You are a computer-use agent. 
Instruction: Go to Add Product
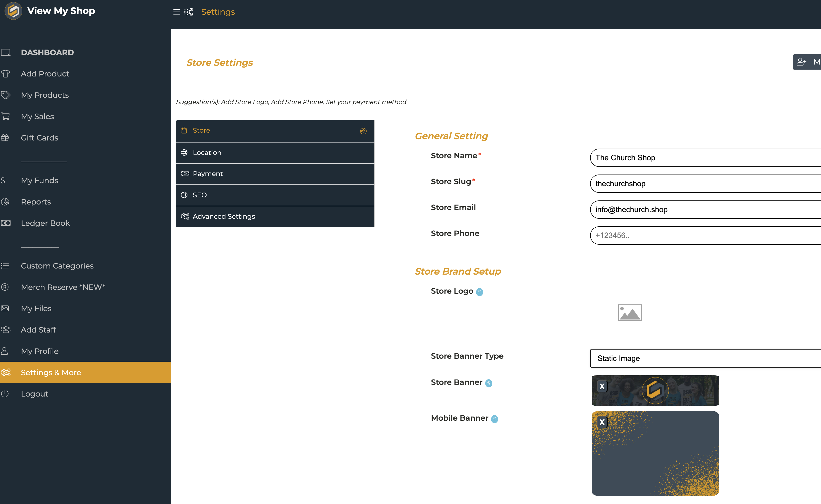tap(45, 74)
